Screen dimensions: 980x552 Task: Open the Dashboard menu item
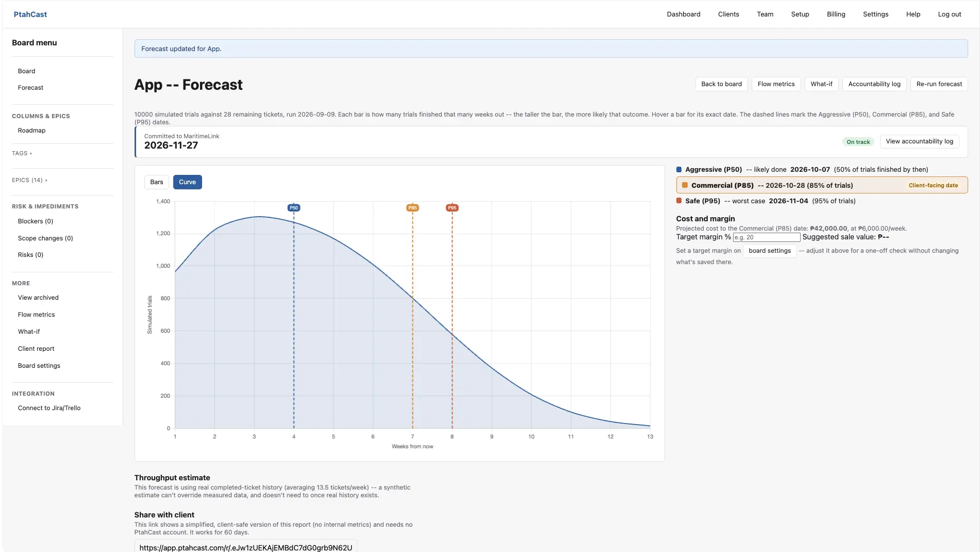pos(683,14)
